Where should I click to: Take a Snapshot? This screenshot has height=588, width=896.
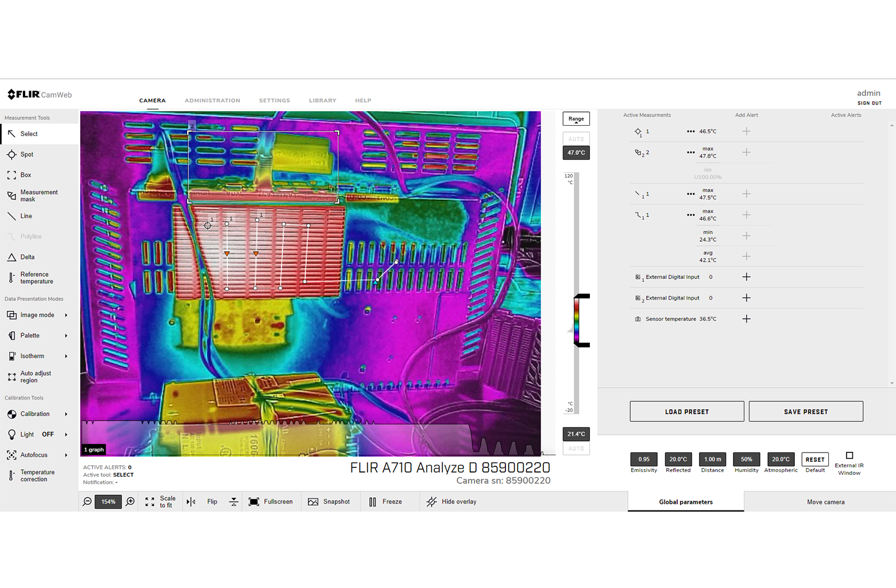coord(329,502)
